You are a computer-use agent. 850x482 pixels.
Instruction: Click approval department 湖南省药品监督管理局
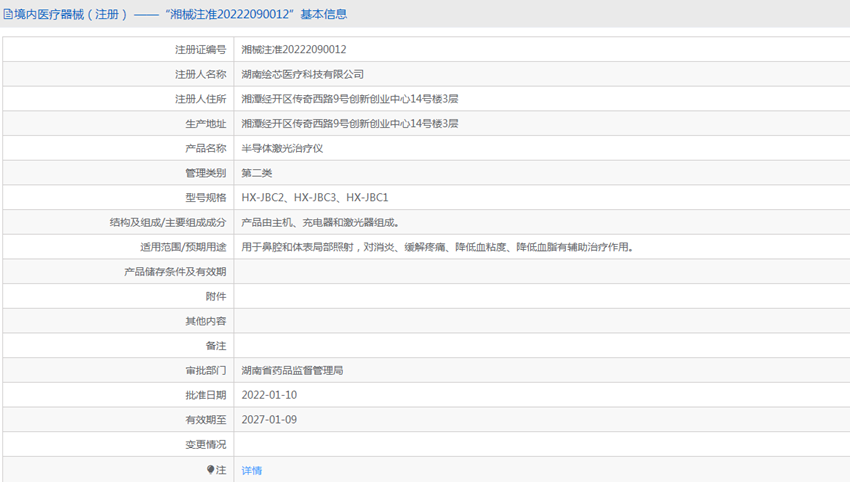click(292, 370)
